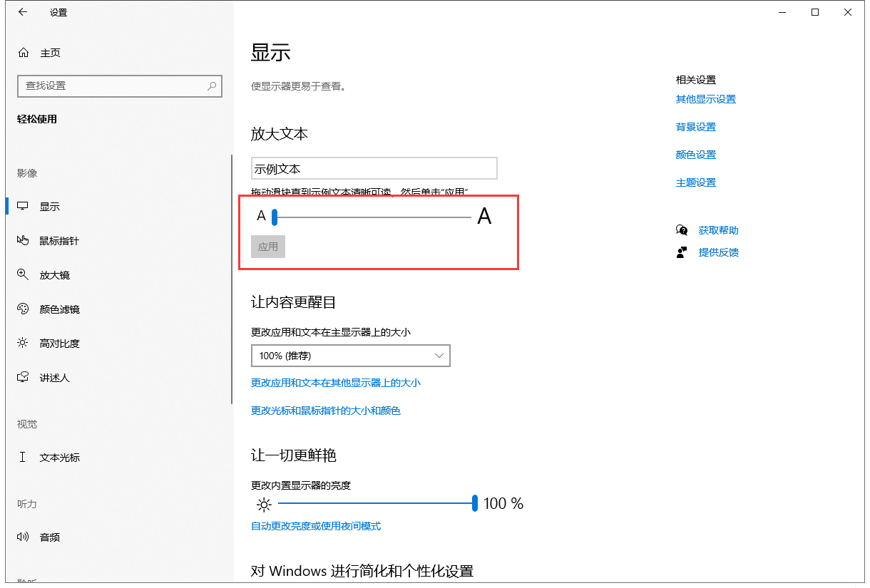
Task: Click the 应用 button under the slider
Action: coord(267,247)
